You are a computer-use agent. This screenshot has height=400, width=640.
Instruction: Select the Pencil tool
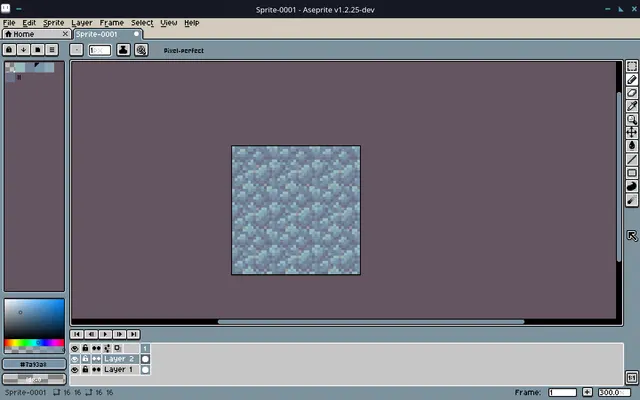[x=631, y=80]
